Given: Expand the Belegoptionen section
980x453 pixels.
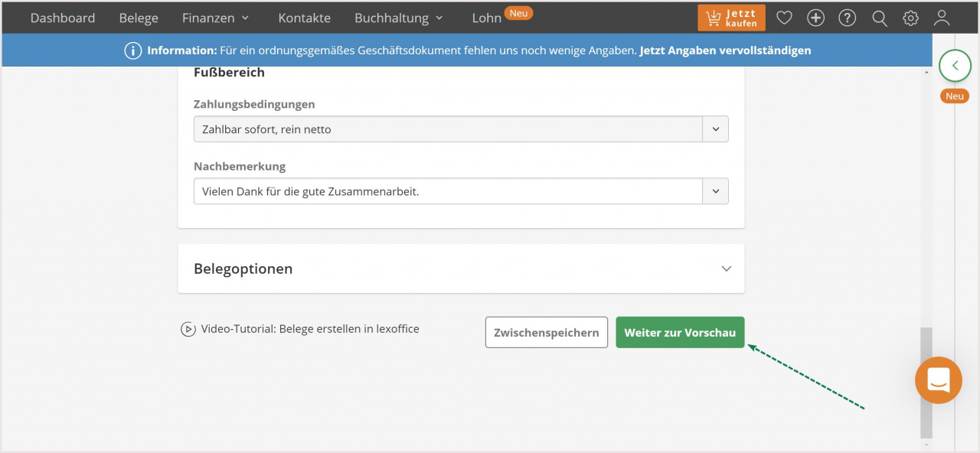Looking at the screenshot, I should coord(461,269).
